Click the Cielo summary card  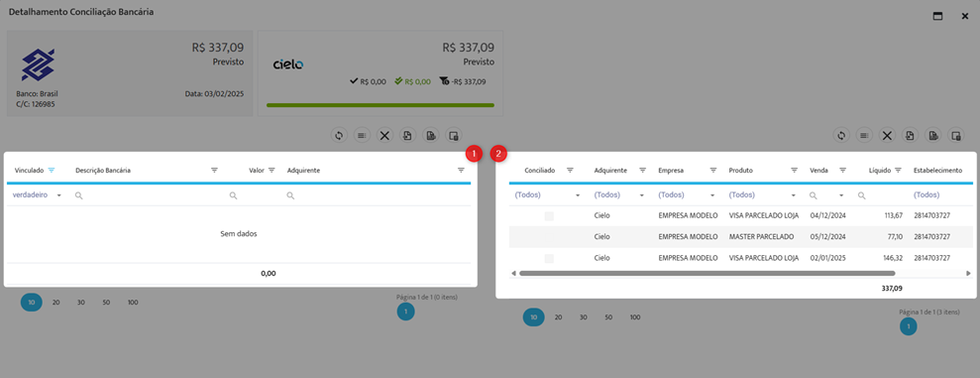[380, 73]
